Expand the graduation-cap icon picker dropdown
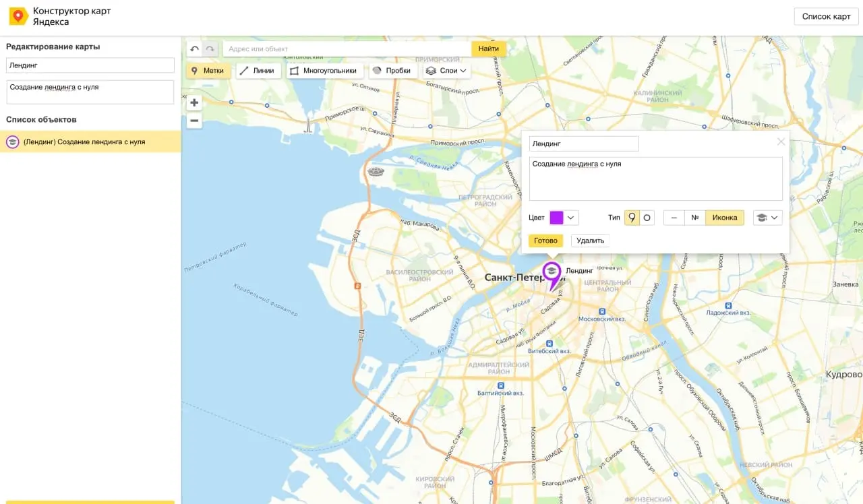 767,218
